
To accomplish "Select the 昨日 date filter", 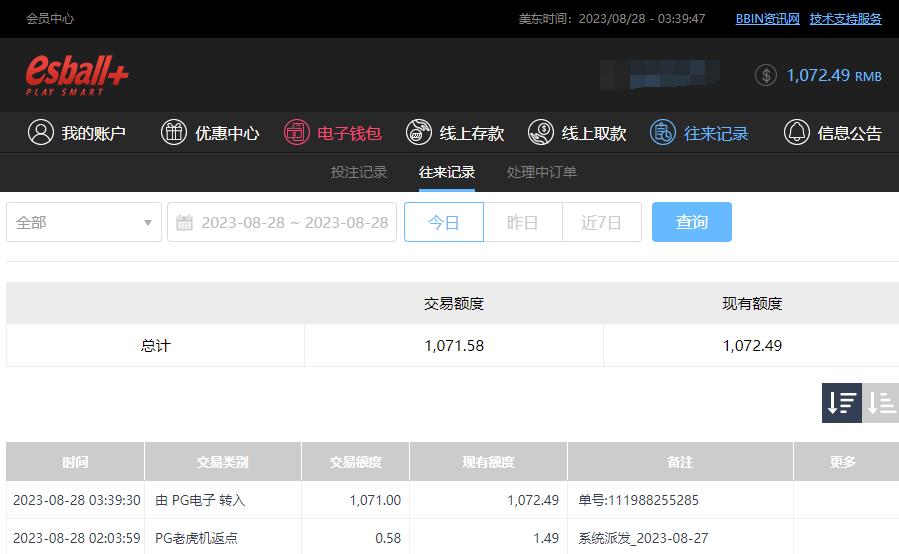I will click(522, 222).
